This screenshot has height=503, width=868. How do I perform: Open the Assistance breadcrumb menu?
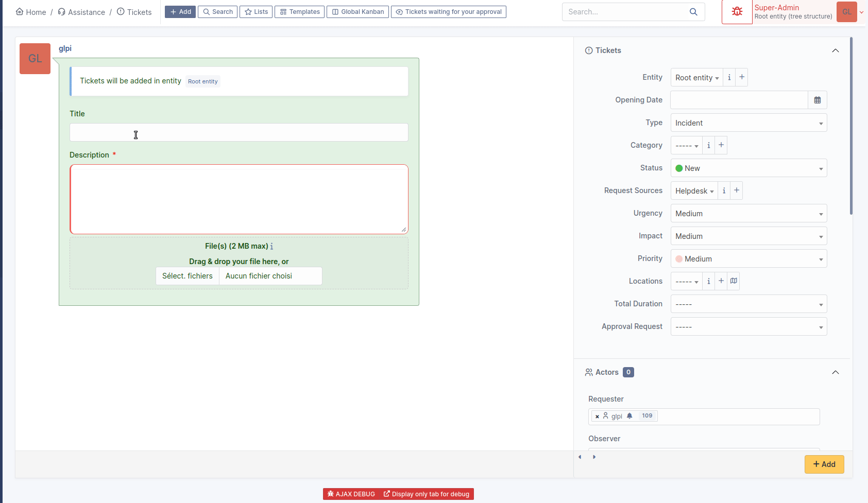86,12
